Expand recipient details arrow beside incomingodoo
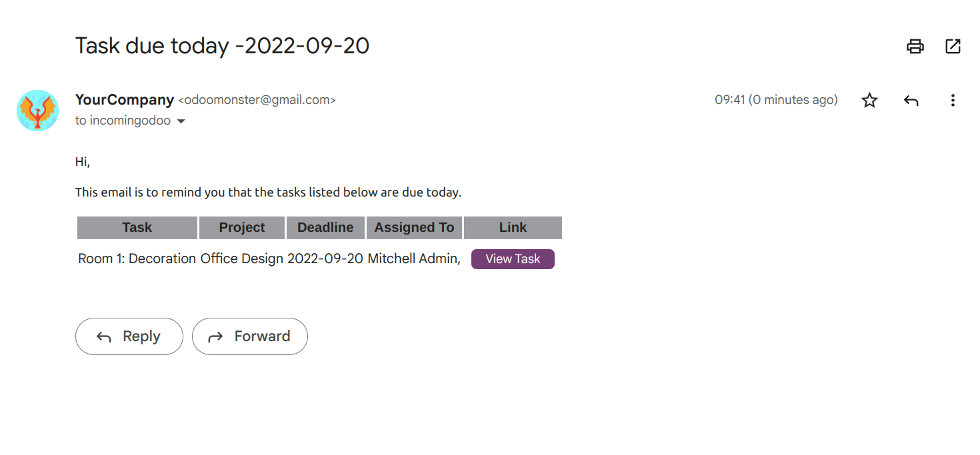Image resolution: width=980 pixels, height=455 pixels. [x=180, y=121]
